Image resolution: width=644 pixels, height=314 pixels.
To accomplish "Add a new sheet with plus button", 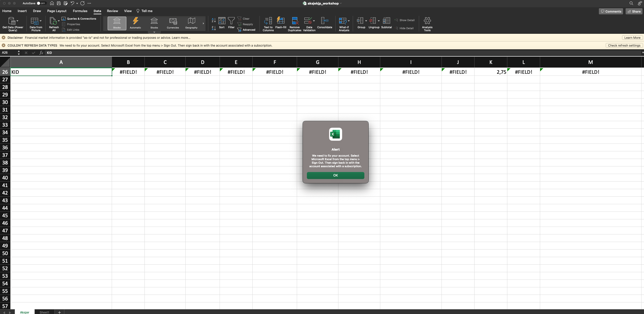I will click(x=60, y=312).
